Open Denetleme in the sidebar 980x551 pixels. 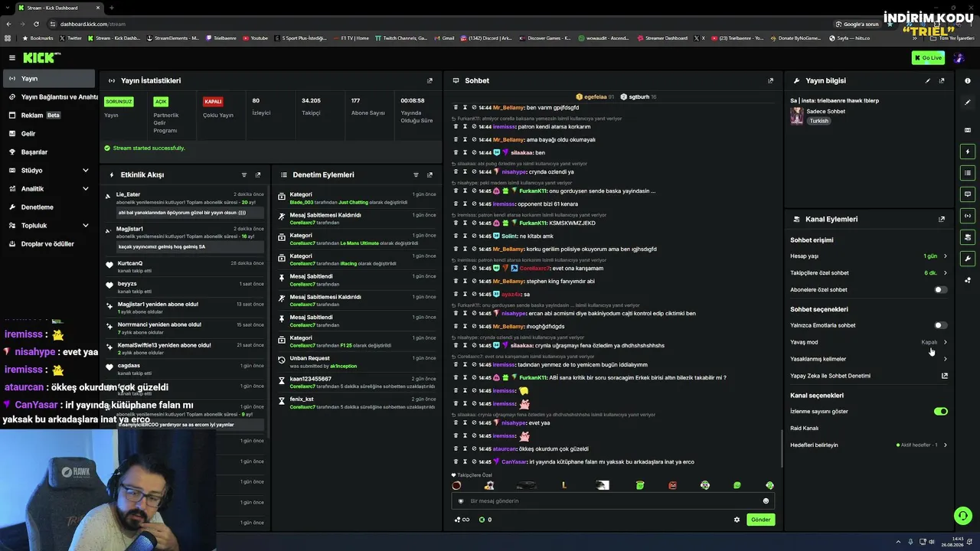49,207
